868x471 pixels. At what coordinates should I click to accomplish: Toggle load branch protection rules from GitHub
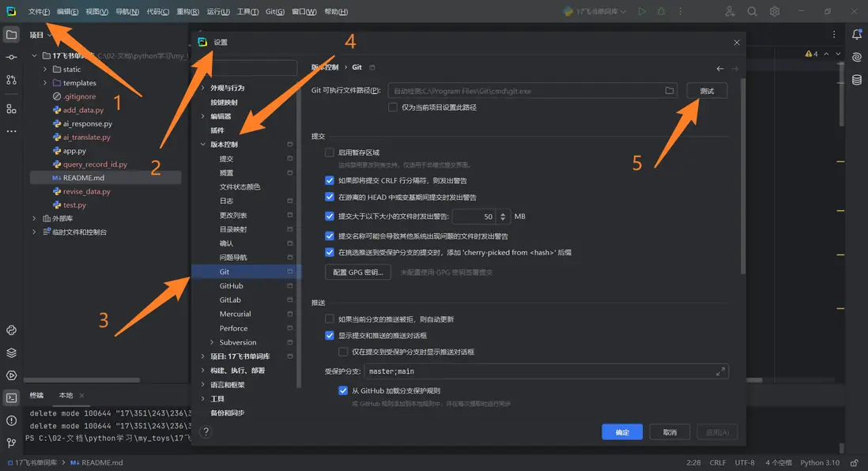pyautogui.click(x=343, y=390)
